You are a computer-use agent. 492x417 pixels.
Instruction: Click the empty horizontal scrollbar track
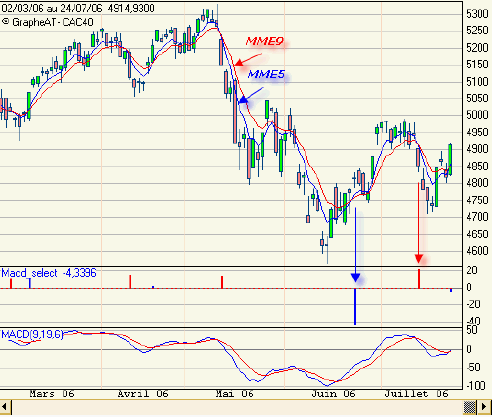pos(237,407)
